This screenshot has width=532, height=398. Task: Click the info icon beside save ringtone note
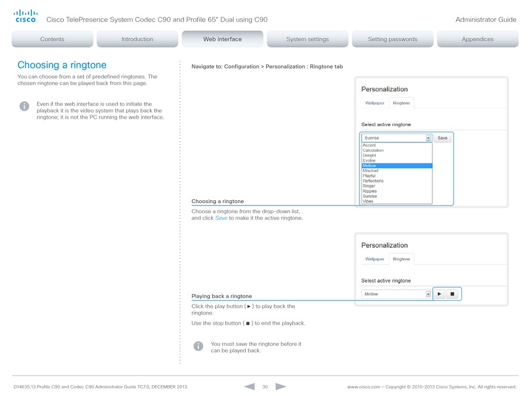coord(198,346)
